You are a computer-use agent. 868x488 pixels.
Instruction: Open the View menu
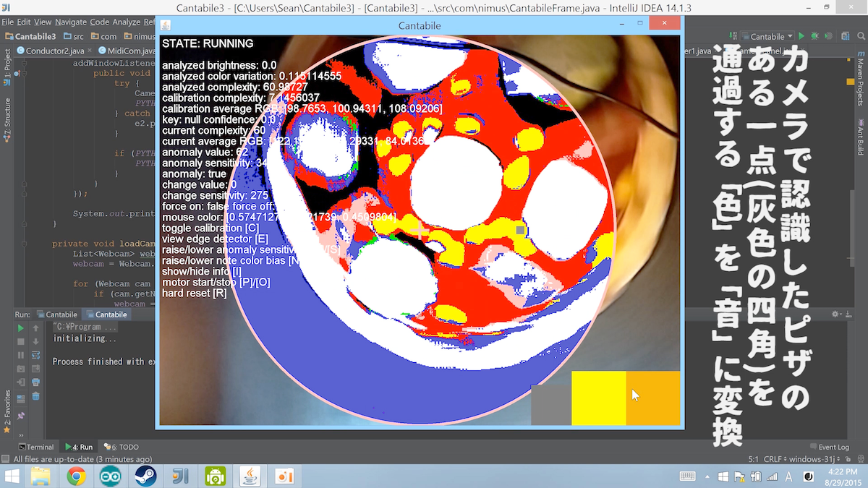(43, 22)
